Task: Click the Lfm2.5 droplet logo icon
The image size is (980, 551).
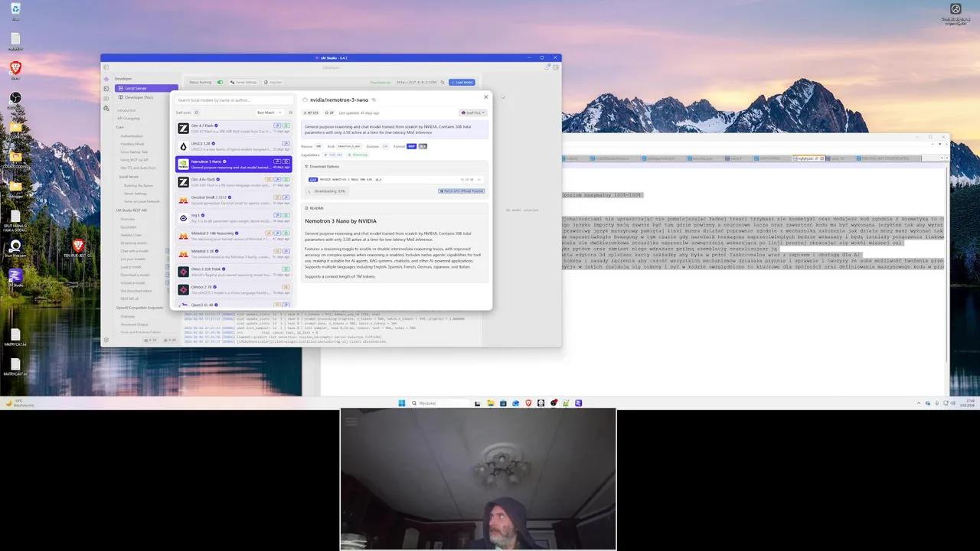Action: (184, 146)
